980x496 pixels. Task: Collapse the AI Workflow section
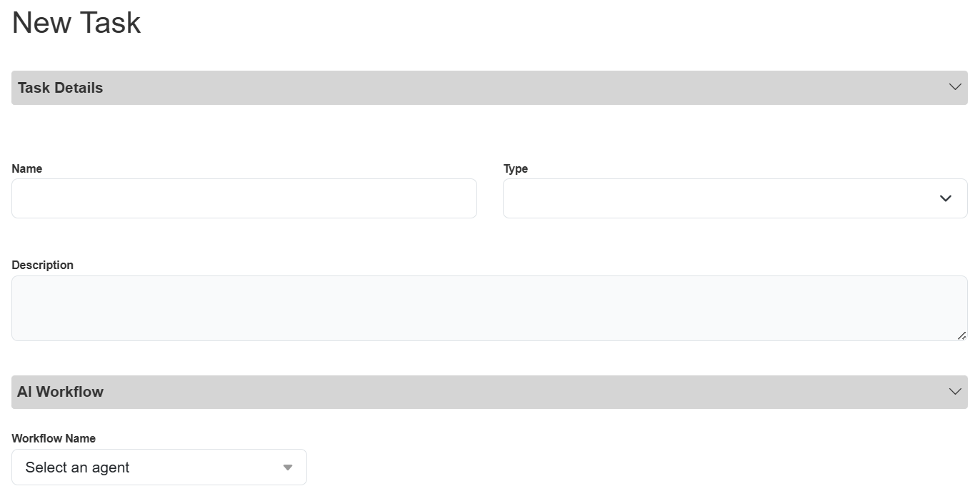489,392
